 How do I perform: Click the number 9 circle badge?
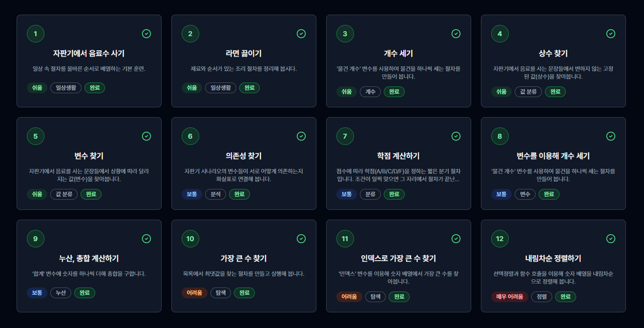[36, 239]
